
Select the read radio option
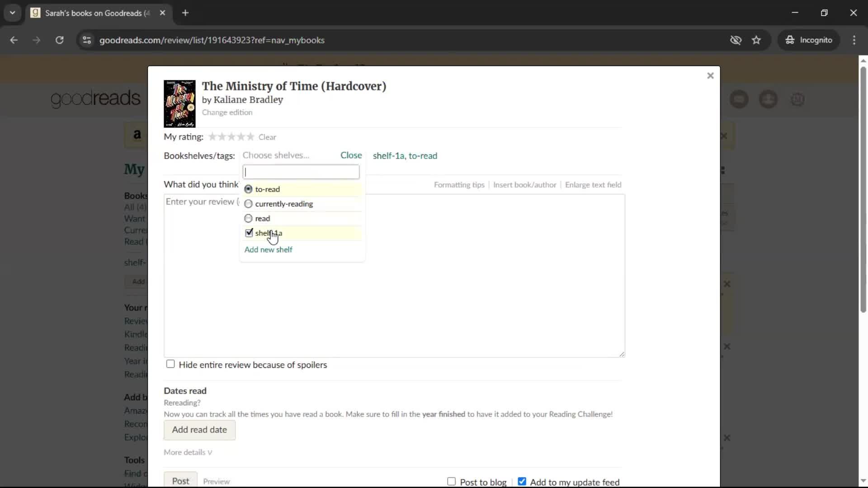(248, 219)
